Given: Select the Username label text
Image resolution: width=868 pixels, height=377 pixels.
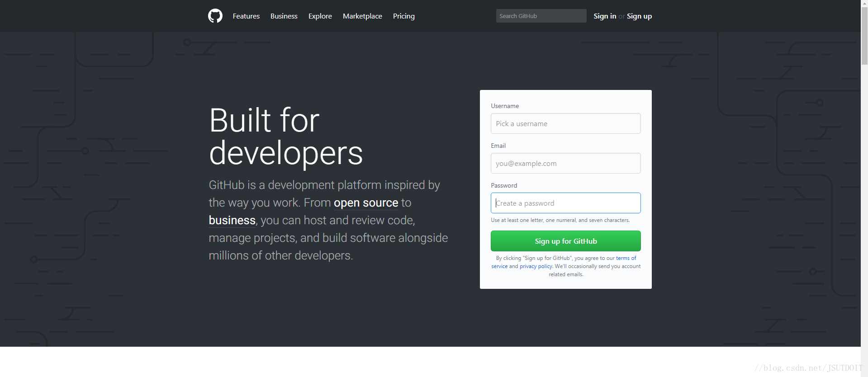Looking at the screenshot, I should (x=505, y=106).
